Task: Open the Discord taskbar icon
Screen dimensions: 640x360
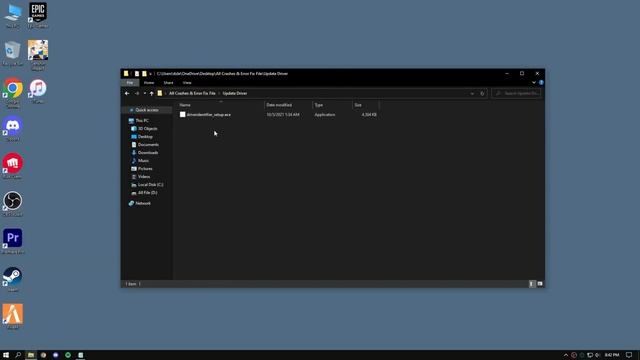Action: point(56,355)
